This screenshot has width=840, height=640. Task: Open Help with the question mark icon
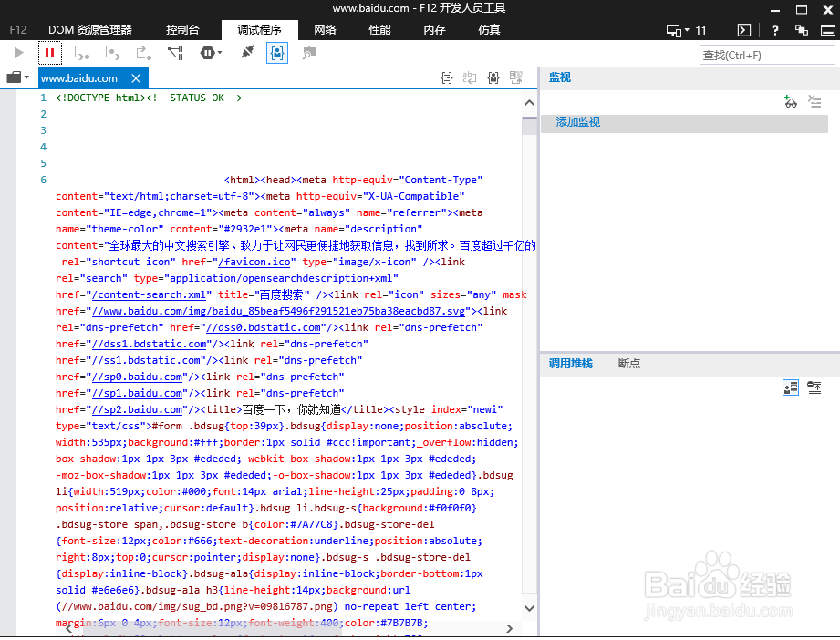(774, 30)
